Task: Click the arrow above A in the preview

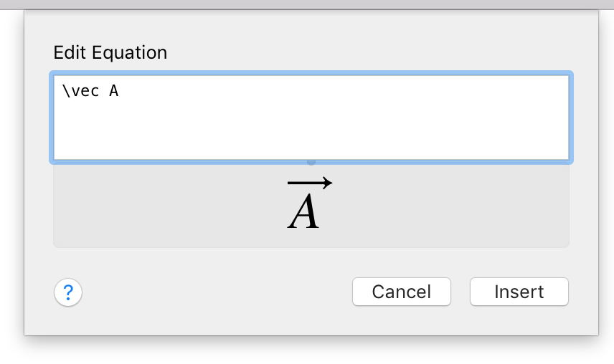Action: point(310,184)
